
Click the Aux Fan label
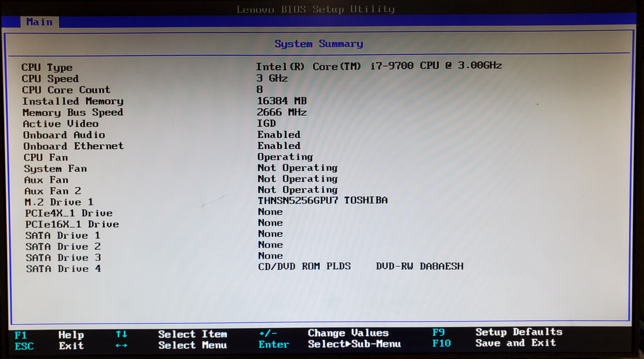click(x=46, y=180)
